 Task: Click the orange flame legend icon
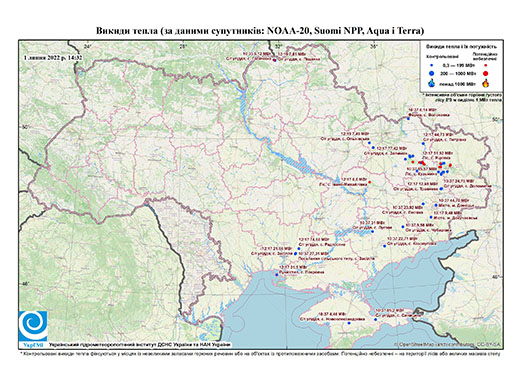tap(486, 83)
